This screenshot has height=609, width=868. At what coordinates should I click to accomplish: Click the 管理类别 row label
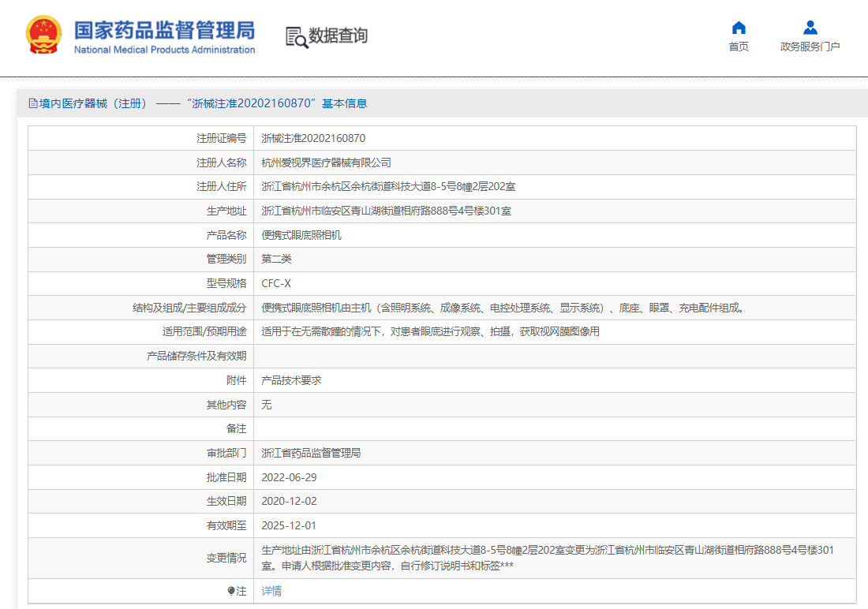pyautogui.click(x=226, y=259)
